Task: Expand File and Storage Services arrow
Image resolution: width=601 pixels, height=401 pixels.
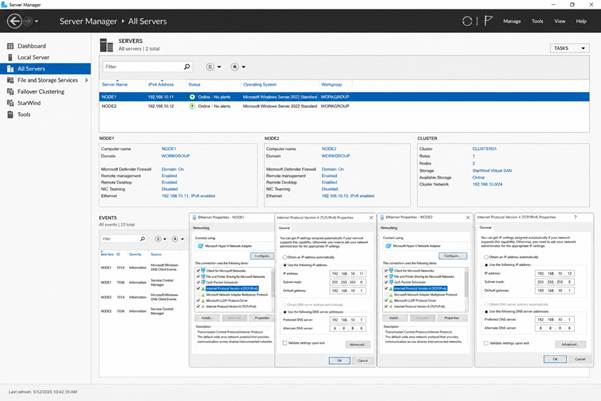Action: tap(87, 80)
